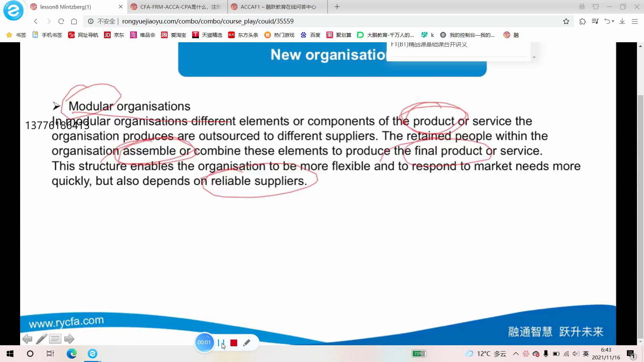Advance to next slide arrow
The height and width of the screenshot is (362, 644).
coord(69,339)
